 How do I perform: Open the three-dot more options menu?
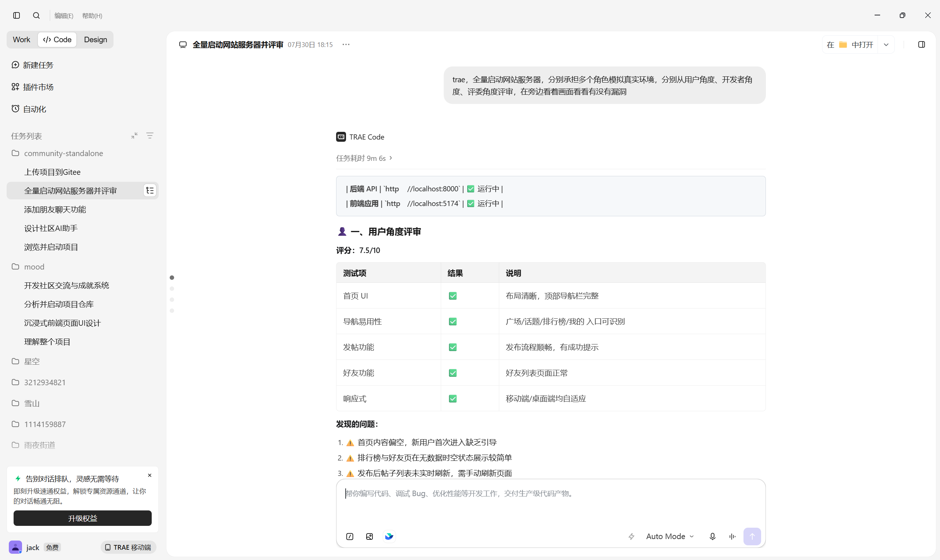pyautogui.click(x=346, y=44)
